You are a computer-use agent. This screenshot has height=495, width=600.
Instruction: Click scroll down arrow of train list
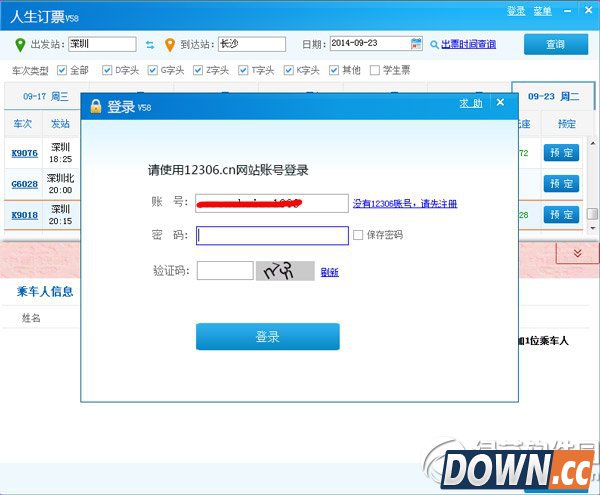pyautogui.click(x=593, y=228)
